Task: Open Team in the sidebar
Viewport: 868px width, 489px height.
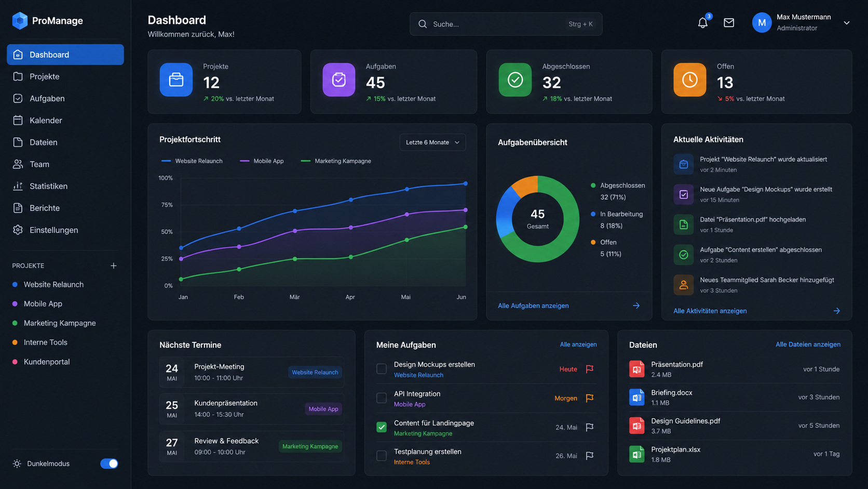Action: (65, 164)
